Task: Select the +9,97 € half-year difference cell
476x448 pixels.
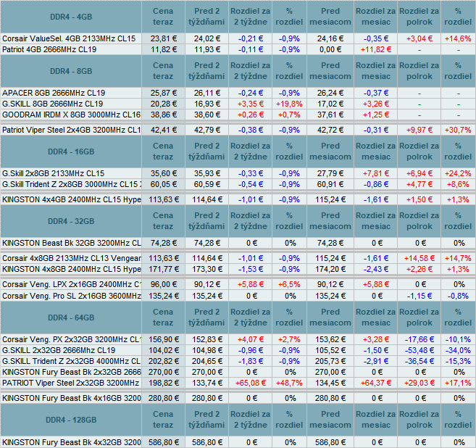Action: pos(419,130)
